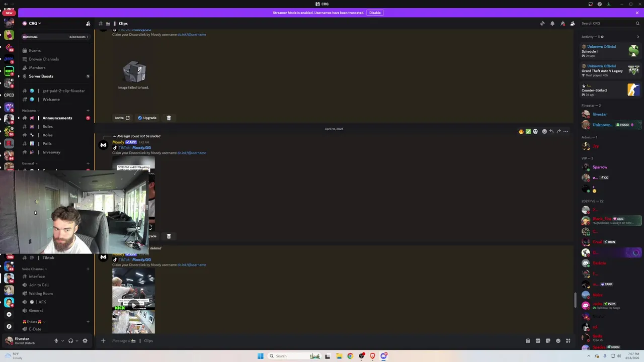Viewport: 644px width, 362px height.
Task: Add a channel to Voice Channel category
Action: coord(88,269)
